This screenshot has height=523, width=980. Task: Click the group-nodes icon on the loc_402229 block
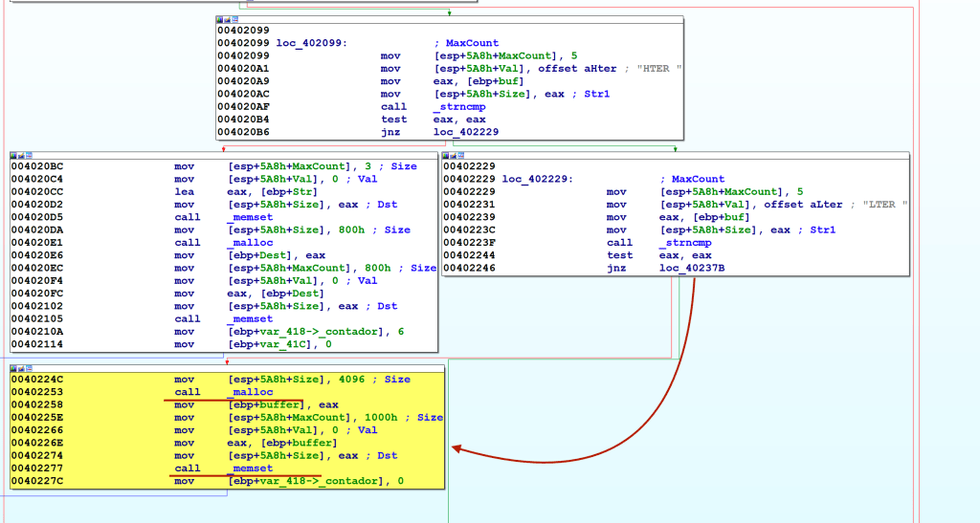[462, 154]
